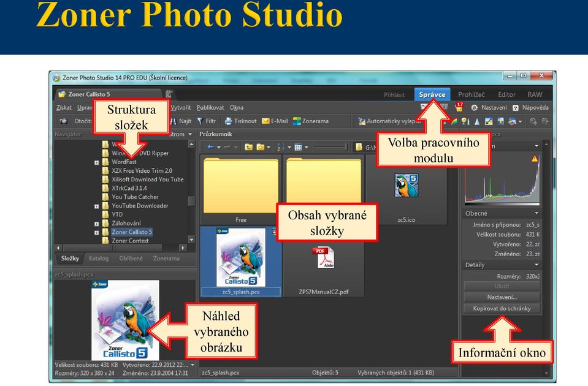Click the Najít binoculars search button

[182, 121]
